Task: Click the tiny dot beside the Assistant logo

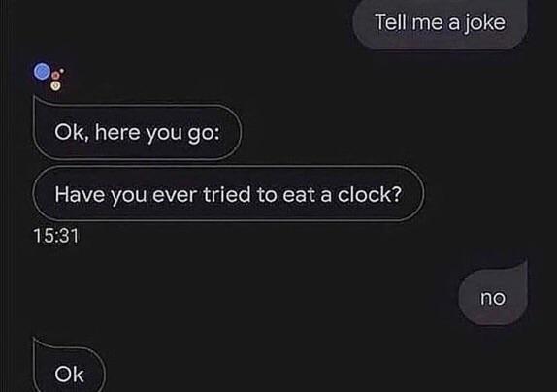Action: tap(62, 71)
